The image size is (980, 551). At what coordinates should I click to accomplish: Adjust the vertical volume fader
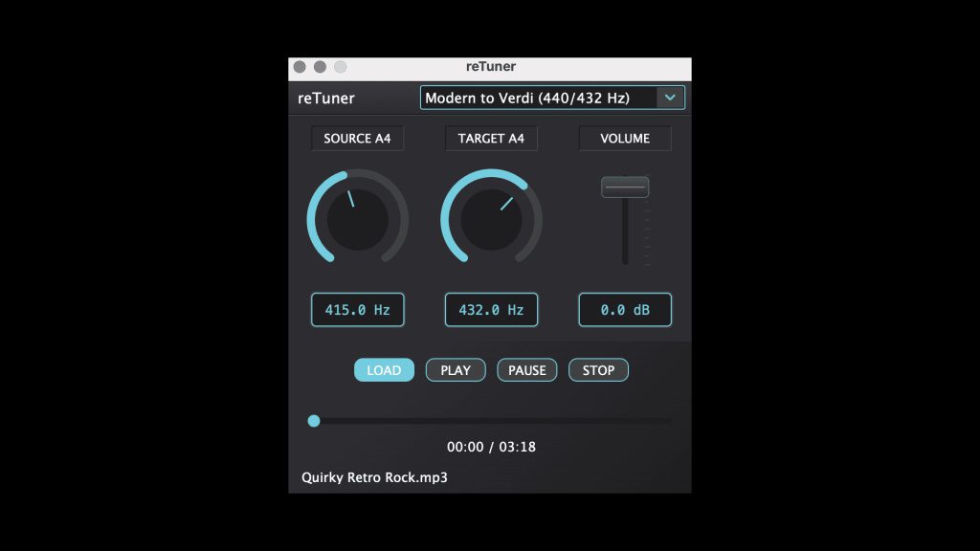pyautogui.click(x=624, y=186)
